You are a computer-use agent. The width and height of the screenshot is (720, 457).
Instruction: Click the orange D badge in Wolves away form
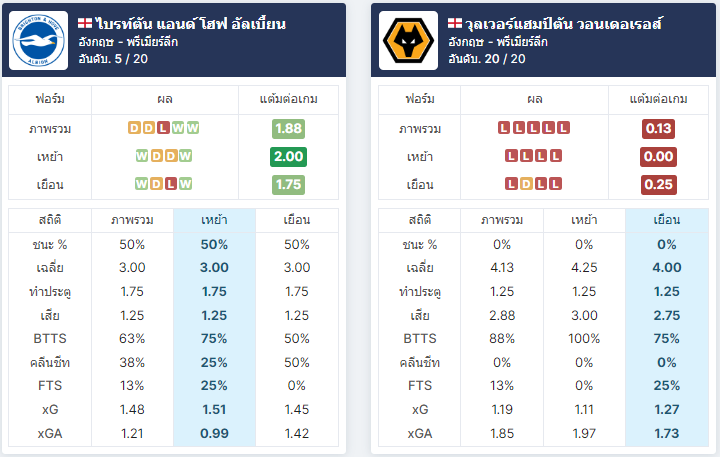click(x=526, y=184)
